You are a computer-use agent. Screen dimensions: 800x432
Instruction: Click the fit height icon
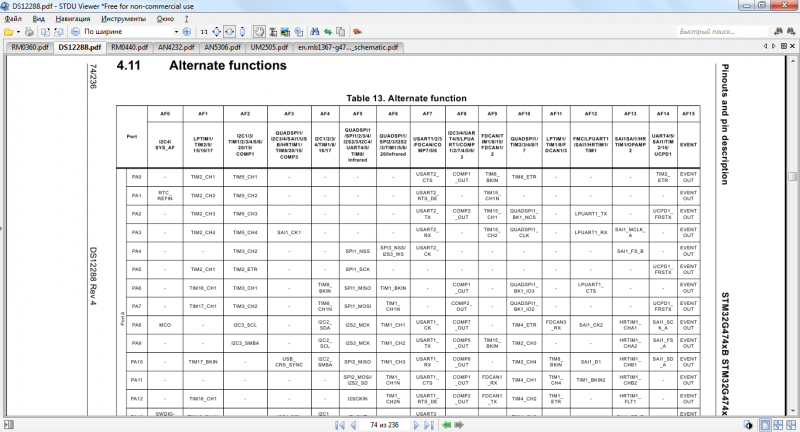pyautogui.click(x=242, y=32)
